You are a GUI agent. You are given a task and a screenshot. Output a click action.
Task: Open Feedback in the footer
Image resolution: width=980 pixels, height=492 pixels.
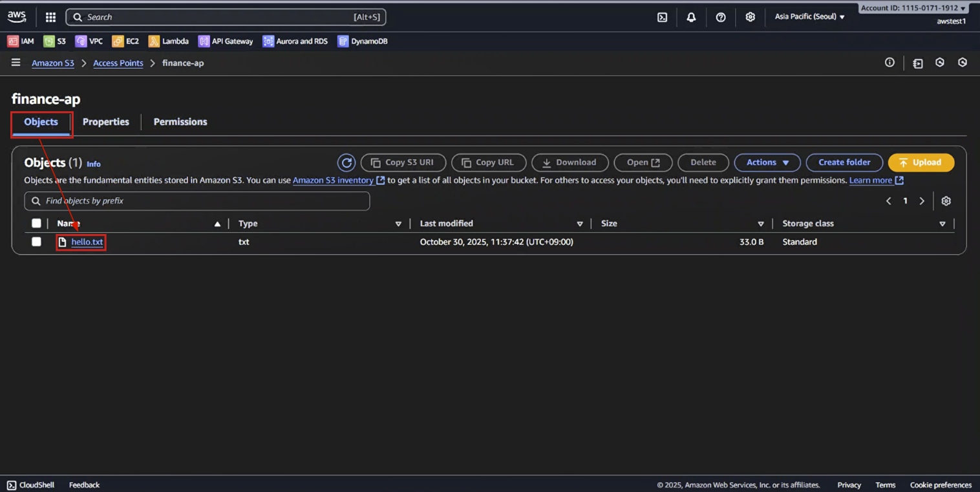click(85, 485)
